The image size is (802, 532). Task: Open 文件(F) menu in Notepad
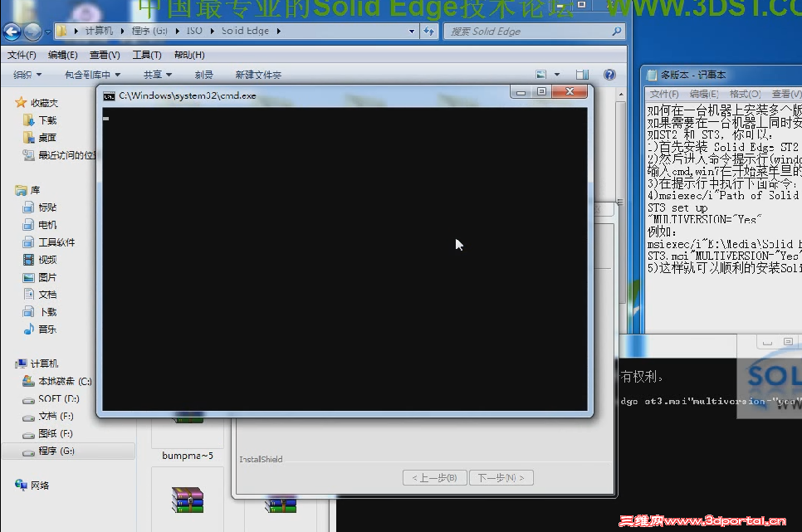(664, 94)
